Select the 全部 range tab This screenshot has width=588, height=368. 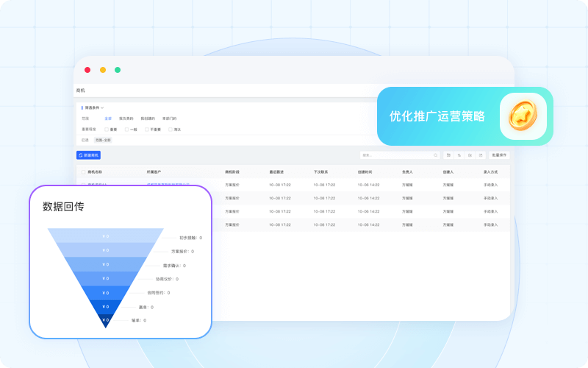(108, 118)
